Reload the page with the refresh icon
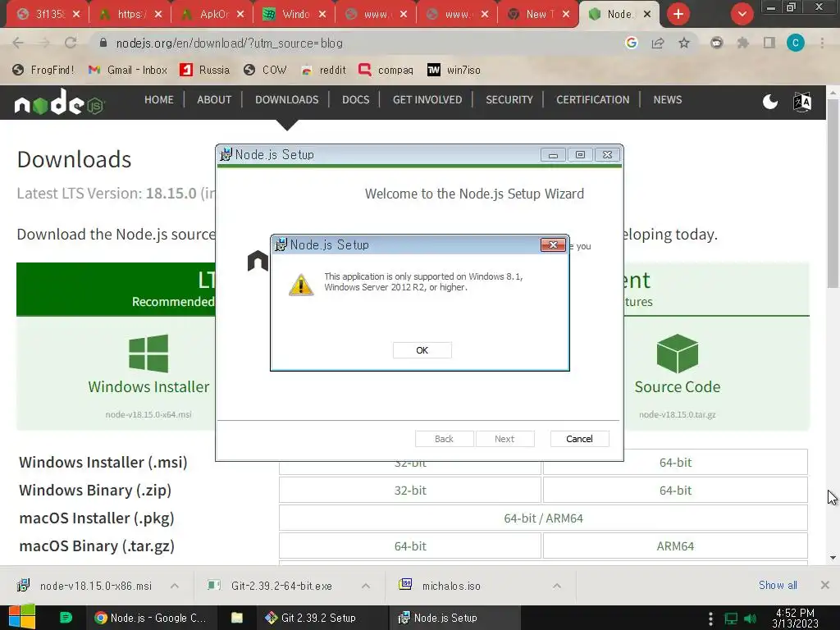 [71, 43]
